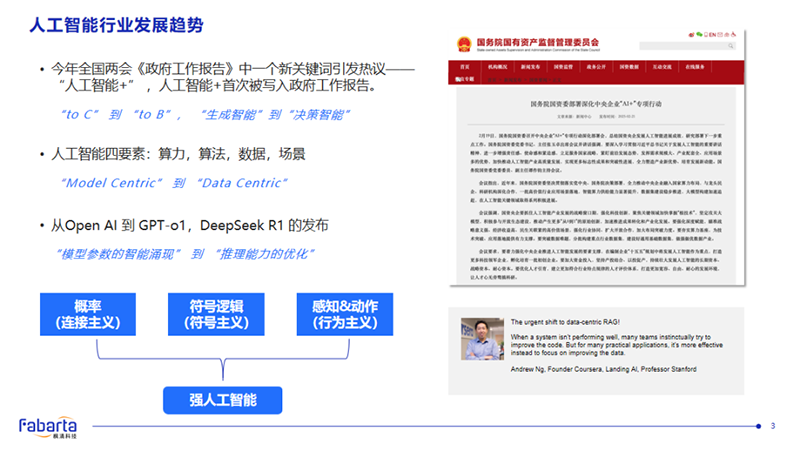The width and height of the screenshot is (800, 450).
Task: Click the italic "Model Centric" 到 "Data Centric" line
Action: pyautogui.click(x=174, y=183)
